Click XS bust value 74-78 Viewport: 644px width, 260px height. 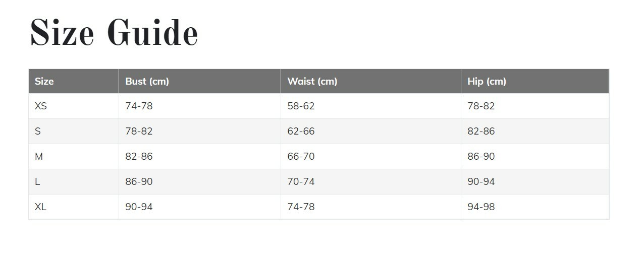coord(139,106)
